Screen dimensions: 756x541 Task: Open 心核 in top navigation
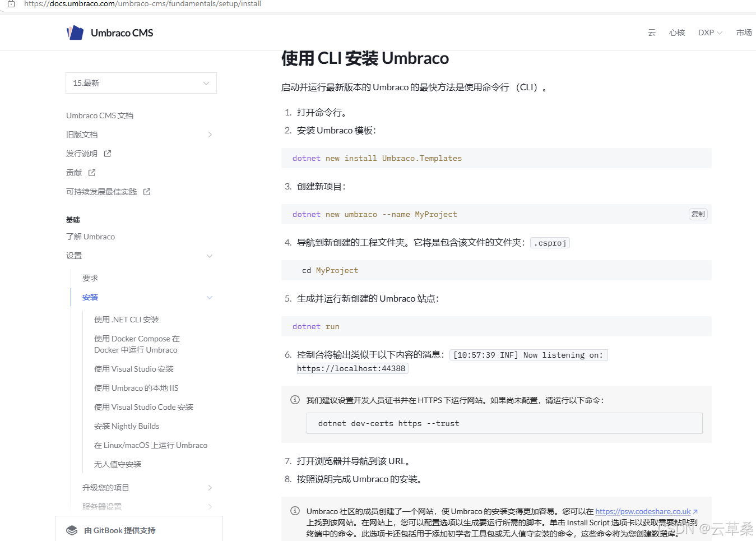point(677,33)
